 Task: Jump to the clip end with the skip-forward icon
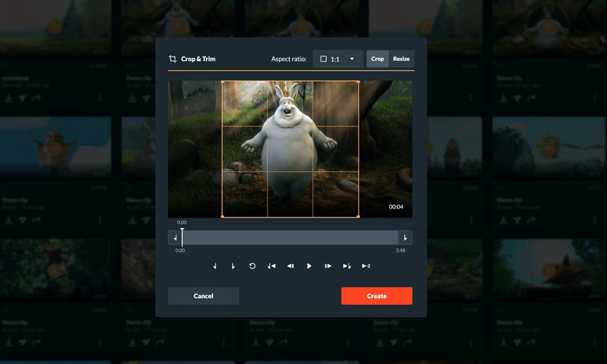point(346,266)
